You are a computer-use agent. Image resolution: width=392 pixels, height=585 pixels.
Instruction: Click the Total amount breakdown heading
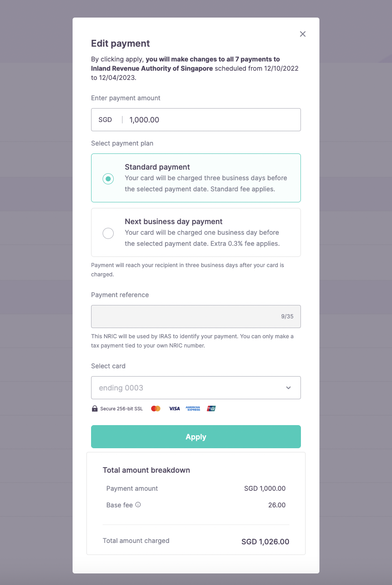point(146,470)
